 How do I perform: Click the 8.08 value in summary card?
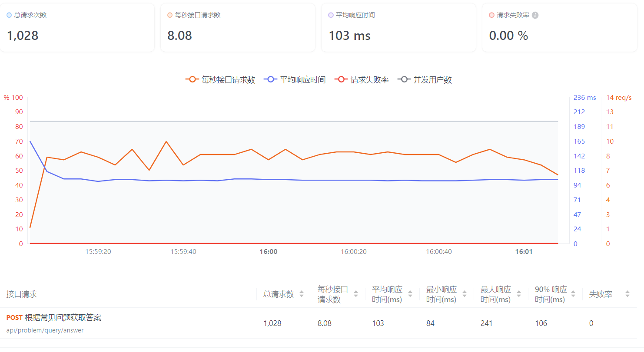click(180, 36)
